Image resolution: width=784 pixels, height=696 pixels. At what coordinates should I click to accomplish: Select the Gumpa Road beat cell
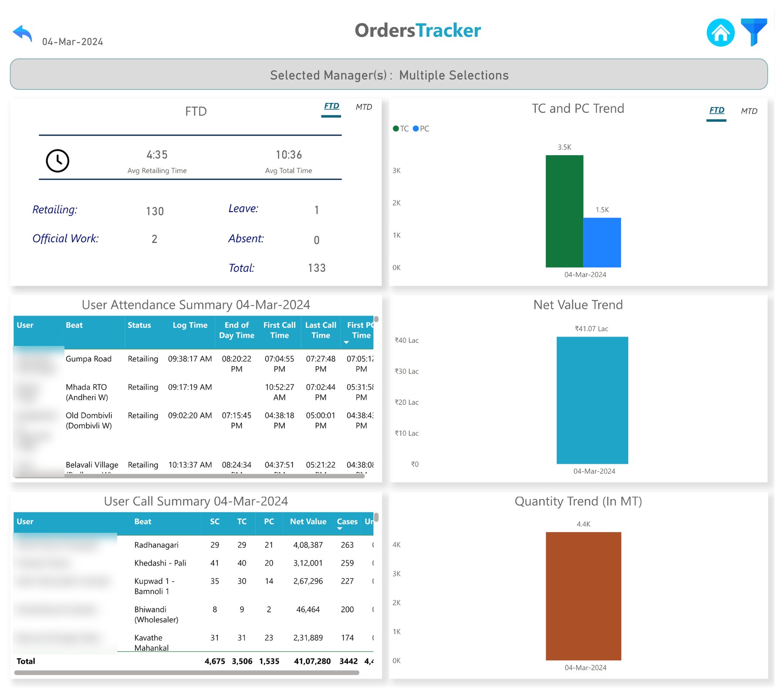pyautogui.click(x=88, y=359)
